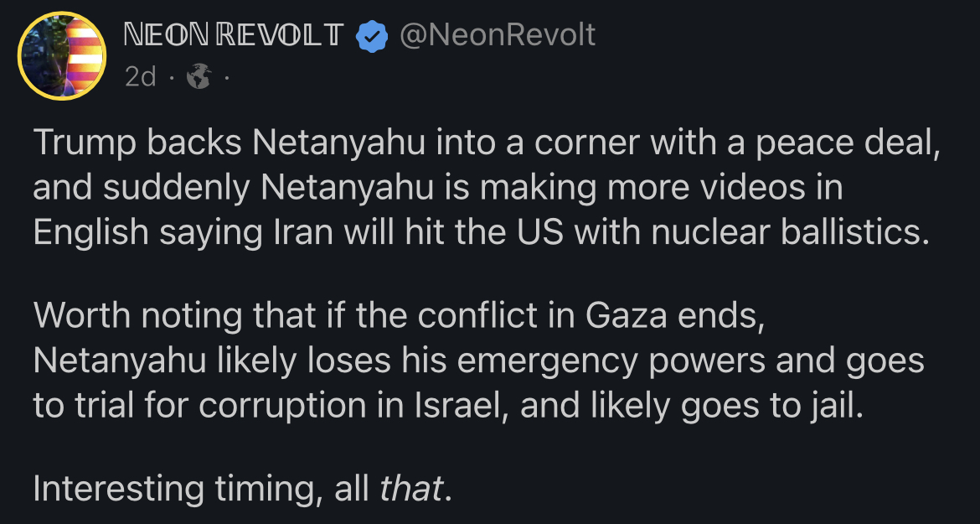This screenshot has height=524, width=980.
Task: Open the Neon Revolt profile picture
Action: (63, 57)
